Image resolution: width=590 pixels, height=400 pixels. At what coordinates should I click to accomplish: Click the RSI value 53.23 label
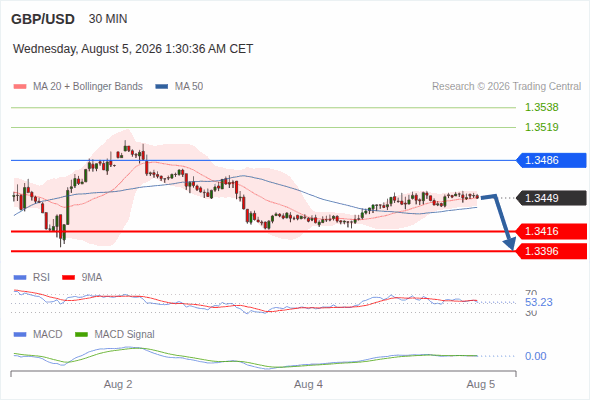pos(539,302)
